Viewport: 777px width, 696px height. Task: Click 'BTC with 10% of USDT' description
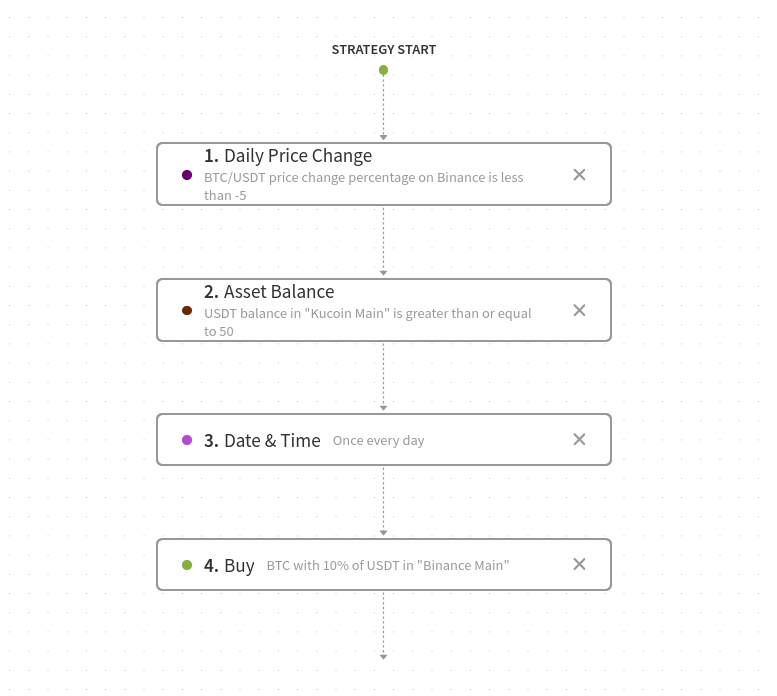click(x=387, y=566)
